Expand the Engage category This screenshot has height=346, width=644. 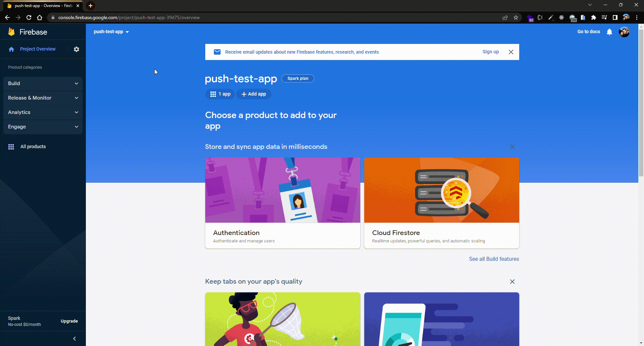point(43,127)
